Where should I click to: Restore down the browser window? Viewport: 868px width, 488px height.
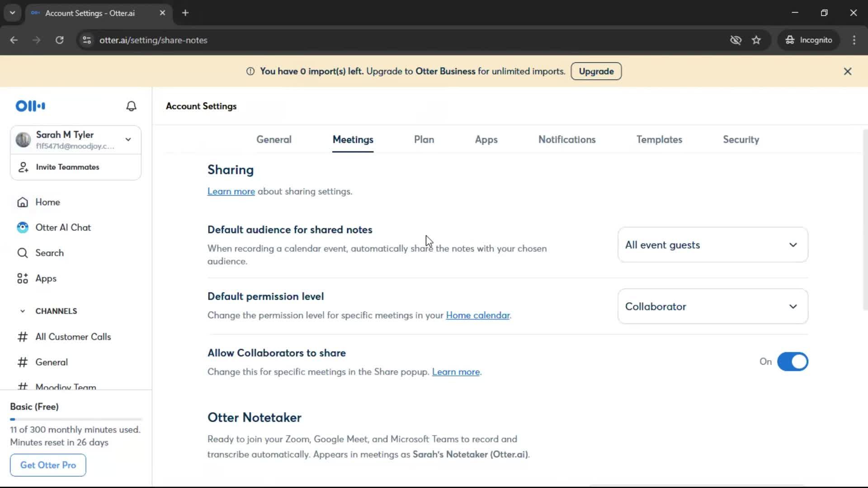click(x=824, y=13)
